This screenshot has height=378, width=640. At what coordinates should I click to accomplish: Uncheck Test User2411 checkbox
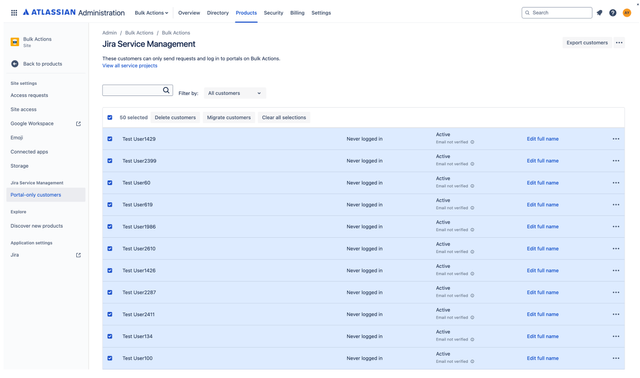110,314
